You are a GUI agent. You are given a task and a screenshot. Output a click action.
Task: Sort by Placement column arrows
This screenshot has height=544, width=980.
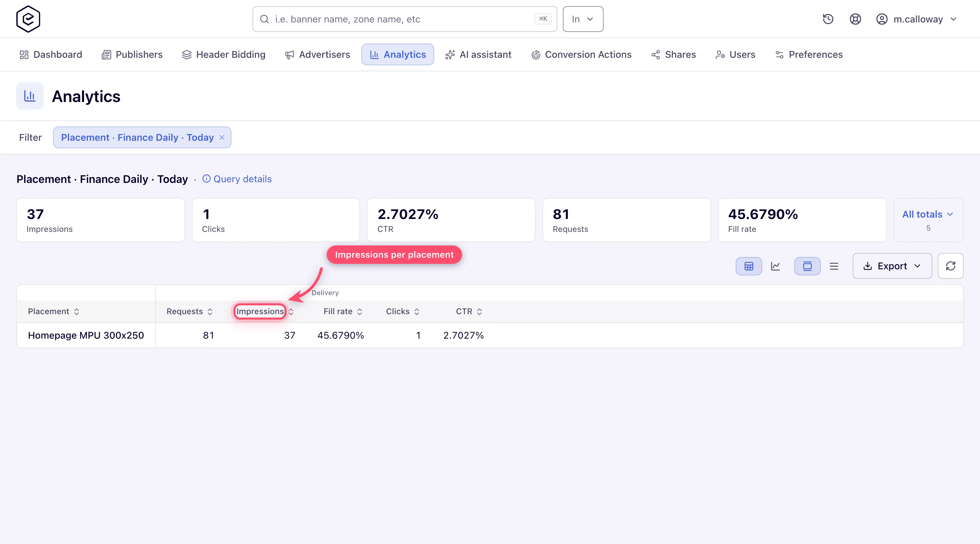(77, 312)
